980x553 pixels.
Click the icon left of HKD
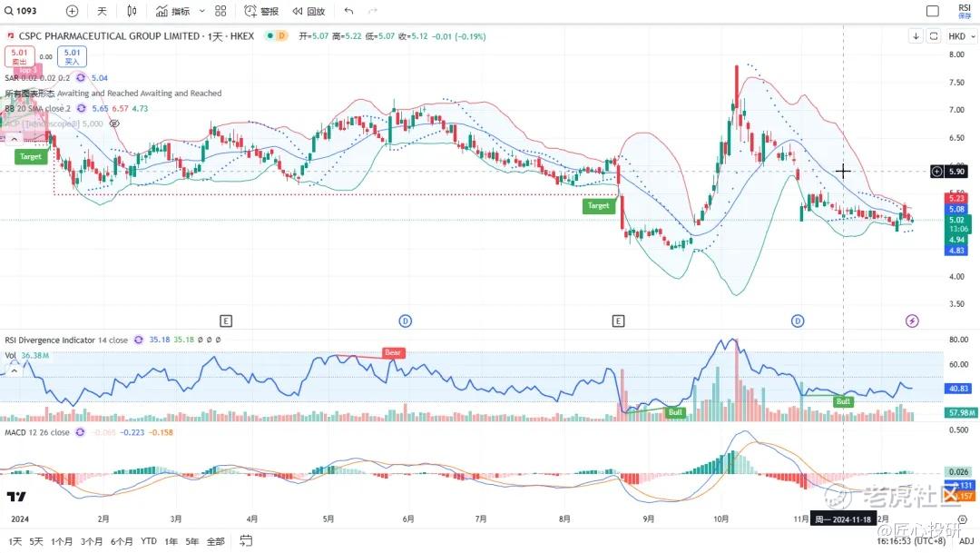[934, 36]
